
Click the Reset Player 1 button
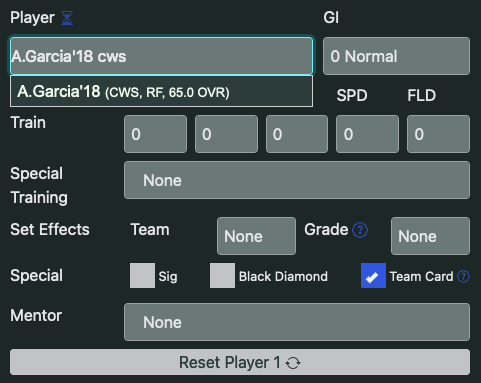[240, 362]
